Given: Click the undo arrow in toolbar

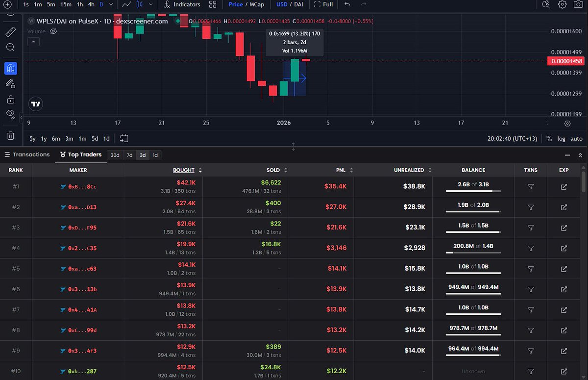Looking at the screenshot, I should tap(347, 4).
